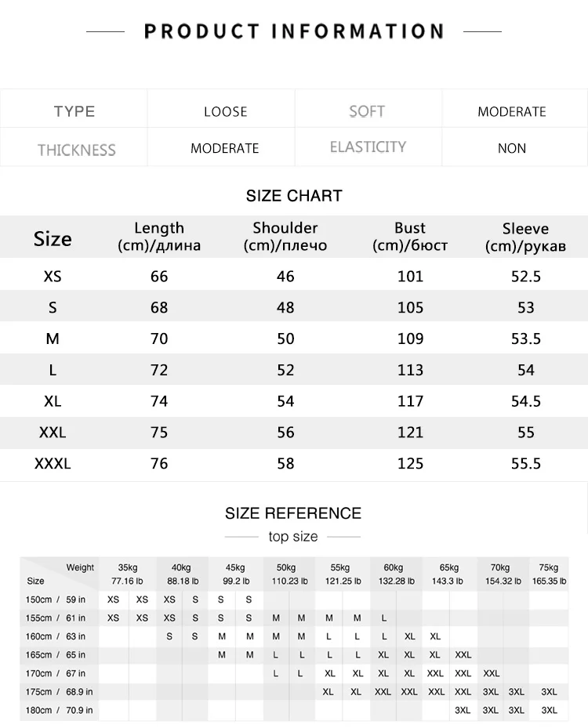Screen dimensions: 588x728
Task: Click the 75kg 165.35 lb column header
Action: click(x=549, y=574)
